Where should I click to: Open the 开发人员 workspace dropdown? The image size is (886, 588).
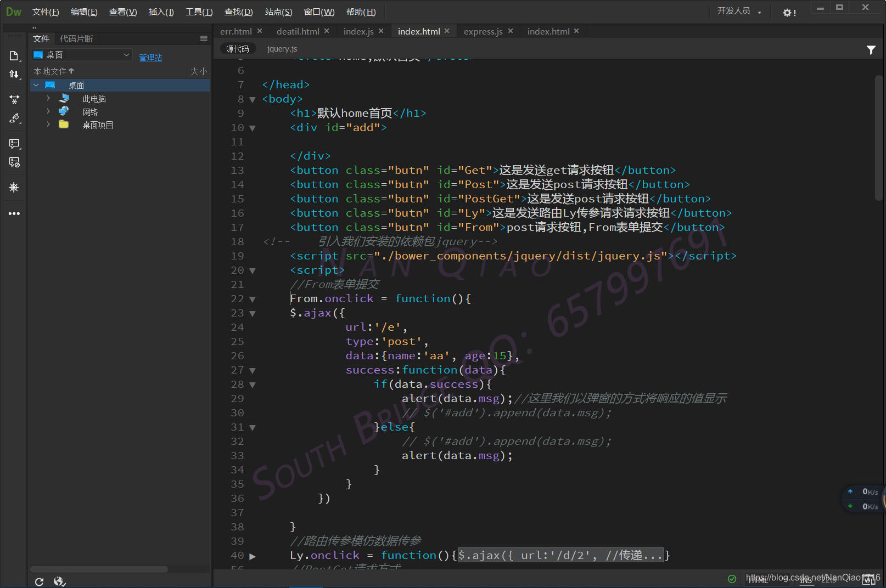click(x=739, y=11)
